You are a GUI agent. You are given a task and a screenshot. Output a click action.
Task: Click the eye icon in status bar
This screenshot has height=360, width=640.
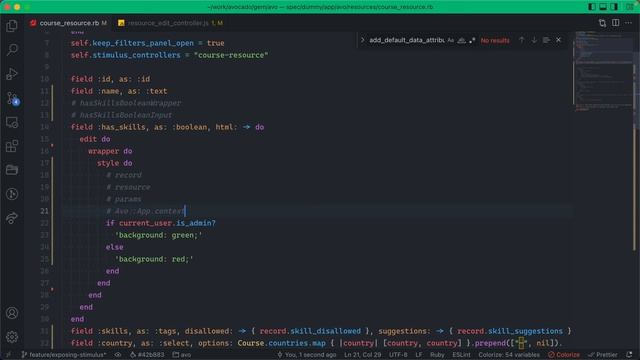click(118, 355)
